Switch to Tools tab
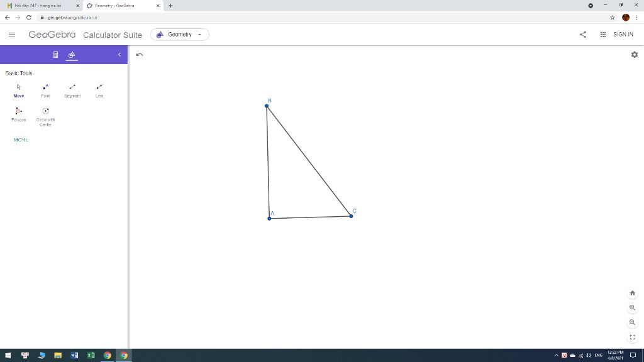The image size is (644, 362). click(72, 55)
